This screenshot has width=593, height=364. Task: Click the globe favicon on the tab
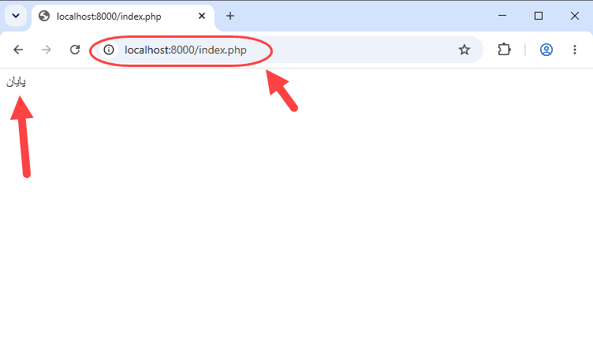pyautogui.click(x=44, y=16)
